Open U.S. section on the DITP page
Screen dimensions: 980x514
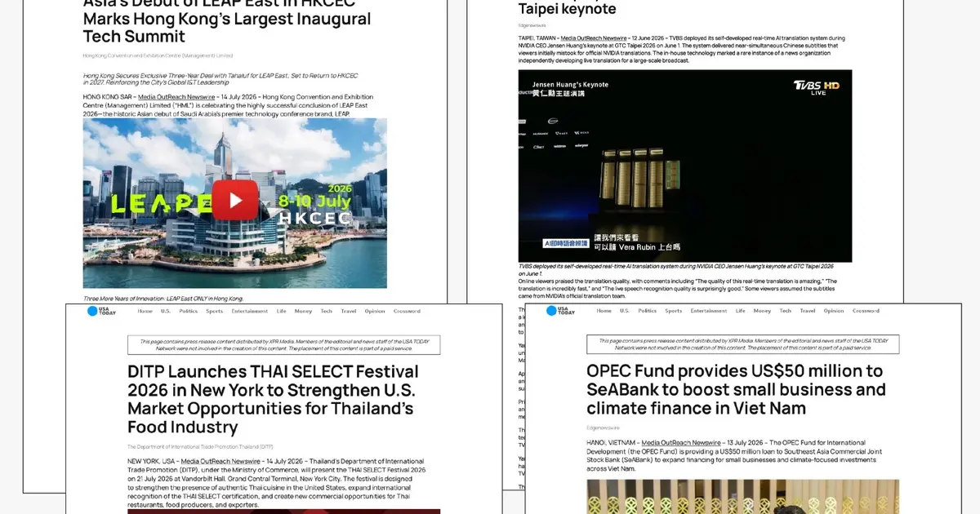click(x=166, y=311)
